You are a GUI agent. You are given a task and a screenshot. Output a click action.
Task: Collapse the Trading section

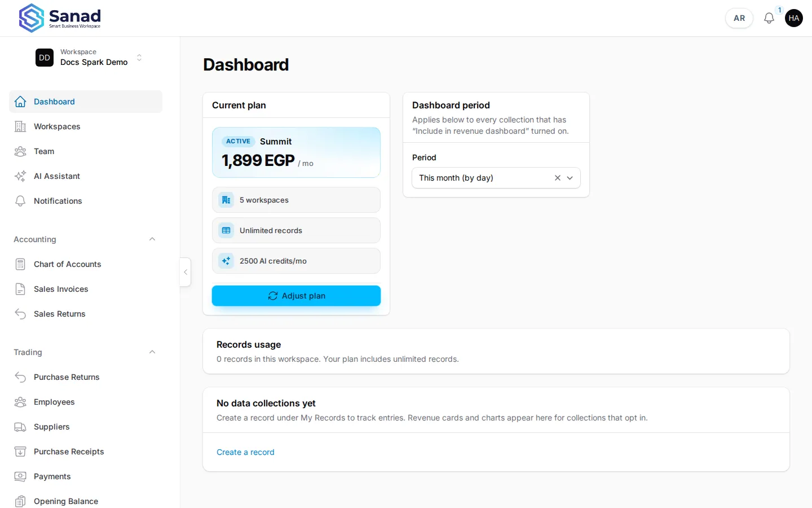pyautogui.click(x=152, y=352)
